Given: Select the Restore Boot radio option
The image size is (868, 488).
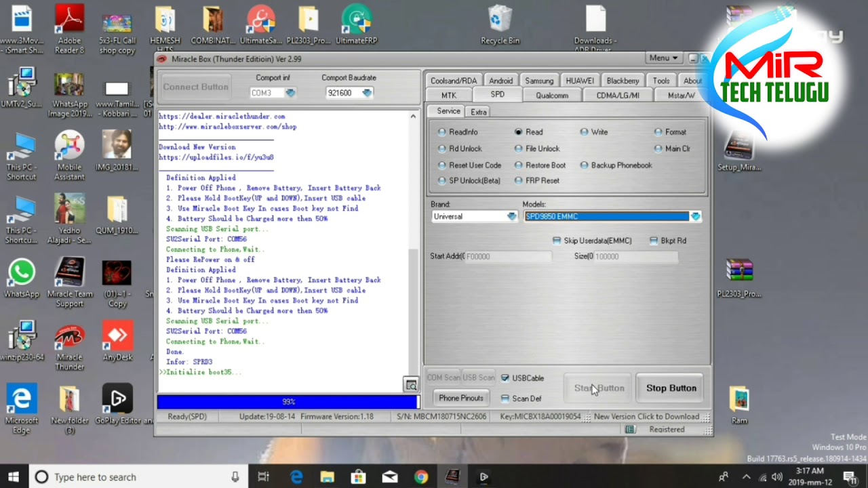Looking at the screenshot, I should [x=540, y=165].
